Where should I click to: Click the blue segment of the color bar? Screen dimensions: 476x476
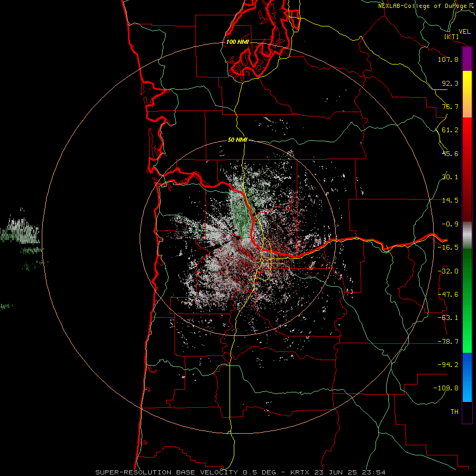coord(467,377)
